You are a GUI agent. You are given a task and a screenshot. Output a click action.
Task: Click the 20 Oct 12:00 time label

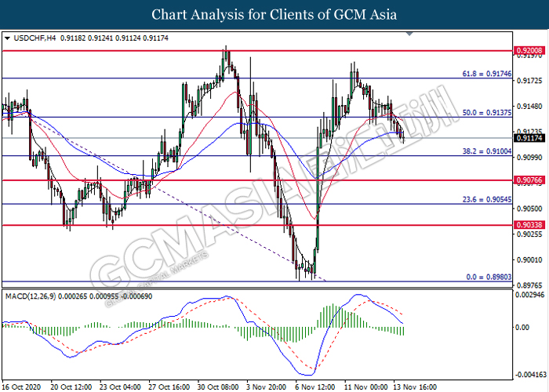[71, 387]
